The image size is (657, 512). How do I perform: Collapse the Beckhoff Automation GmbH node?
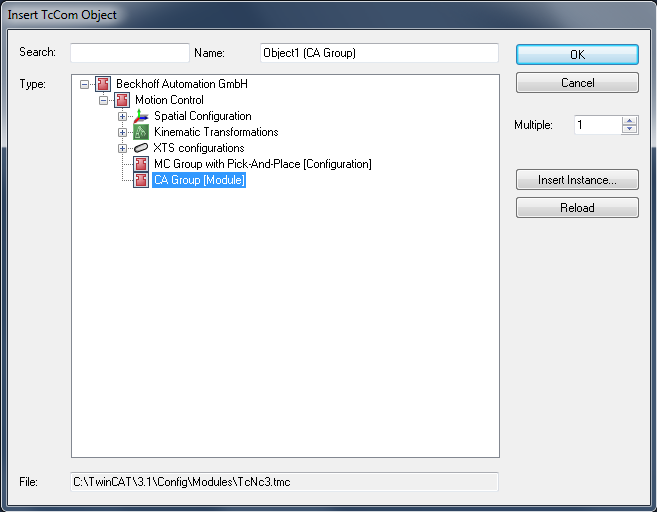(x=84, y=84)
